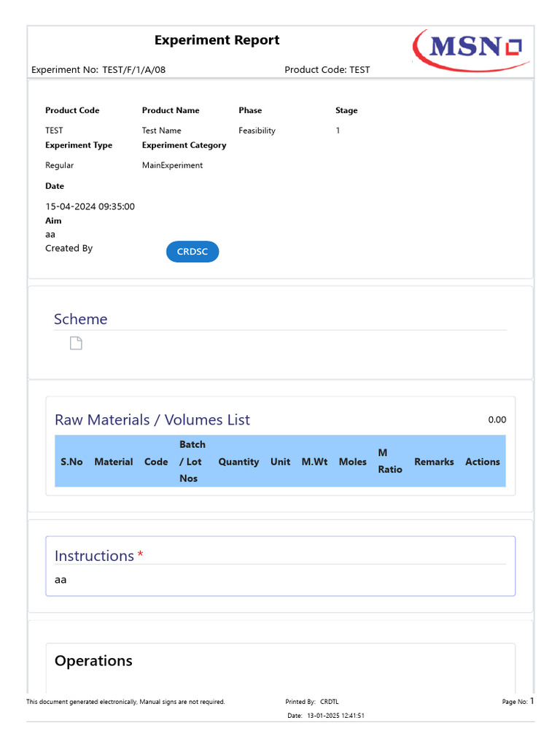Select the Scheme section heading
The width and height of the screenshot is (560, 747).
coord(80,319)
